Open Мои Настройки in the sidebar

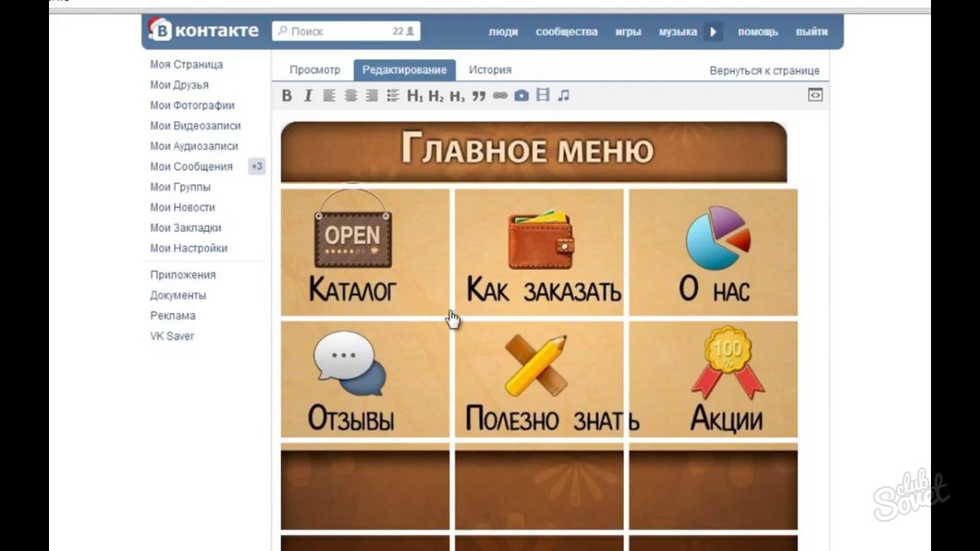click(x=189, y=248)
